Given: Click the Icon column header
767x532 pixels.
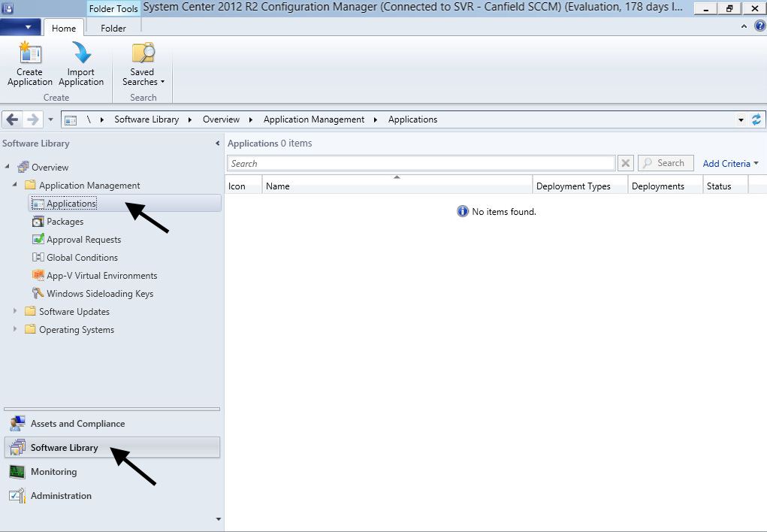Looking at the screenshot, I should coord(243,186).
